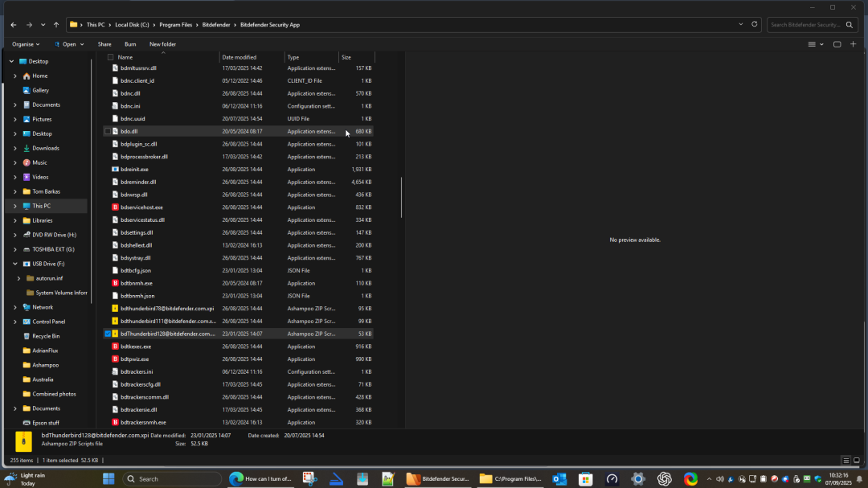Open the Organise menu

pos(26,44)
